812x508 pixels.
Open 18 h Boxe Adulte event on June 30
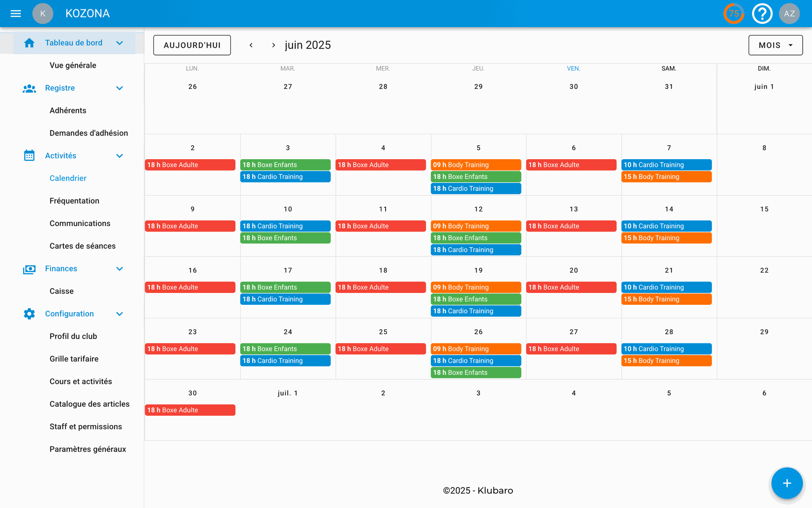(x=190, y=410)
